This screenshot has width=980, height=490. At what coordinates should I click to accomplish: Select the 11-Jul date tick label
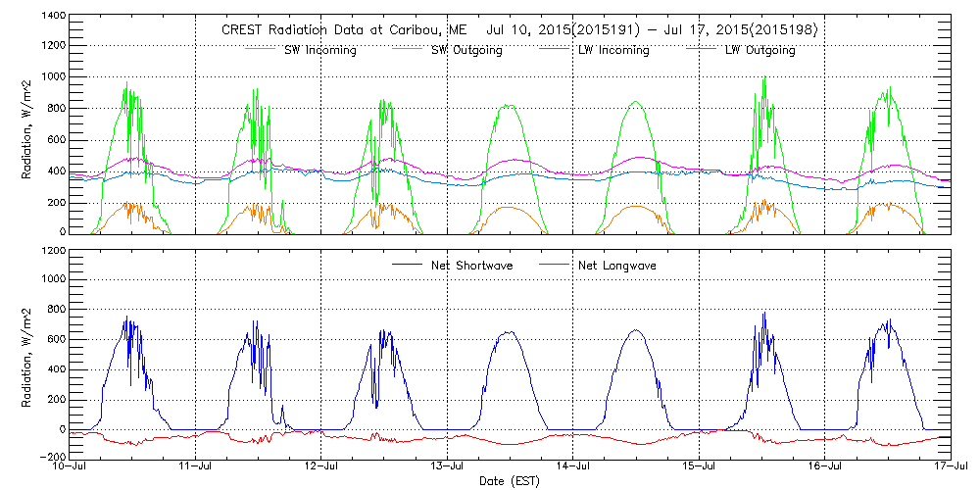pyautogui.click(x=196, y=467)
